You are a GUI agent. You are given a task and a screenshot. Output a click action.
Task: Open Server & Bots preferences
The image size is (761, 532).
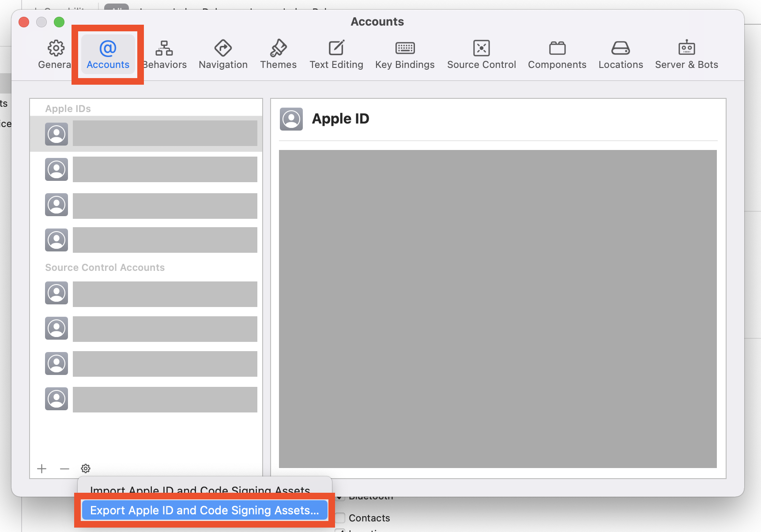tap(686, 55)
